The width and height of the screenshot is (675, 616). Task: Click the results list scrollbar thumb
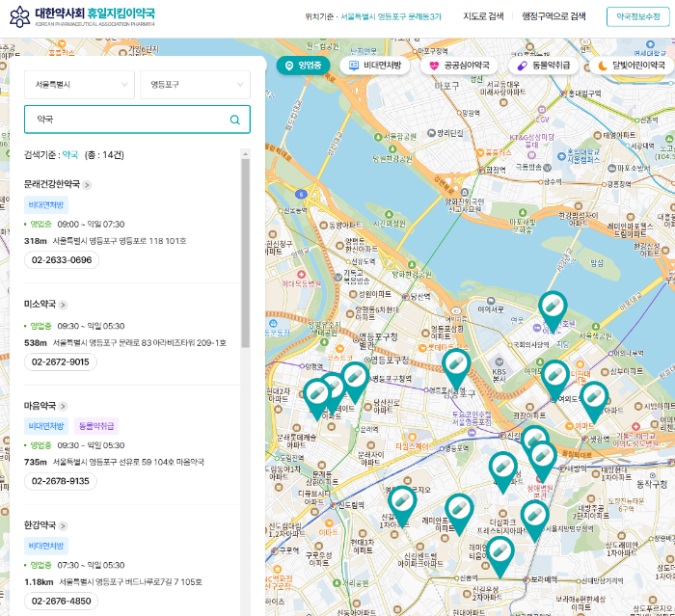click(245, 254)
